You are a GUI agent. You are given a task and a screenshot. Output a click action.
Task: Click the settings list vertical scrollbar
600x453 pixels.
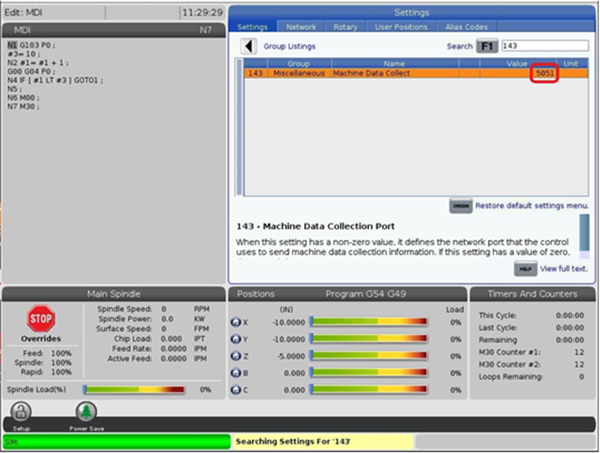(x=239, y=127)
